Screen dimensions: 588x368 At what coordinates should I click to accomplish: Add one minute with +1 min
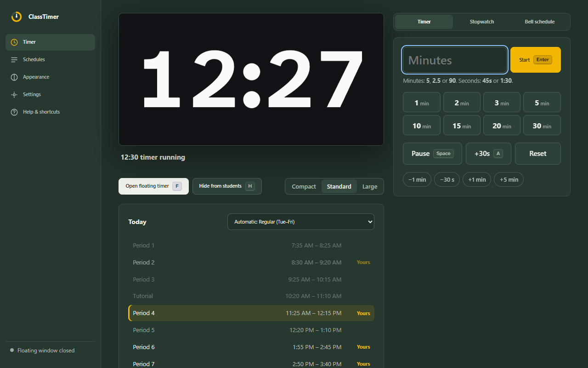click(x=477, y=179)
